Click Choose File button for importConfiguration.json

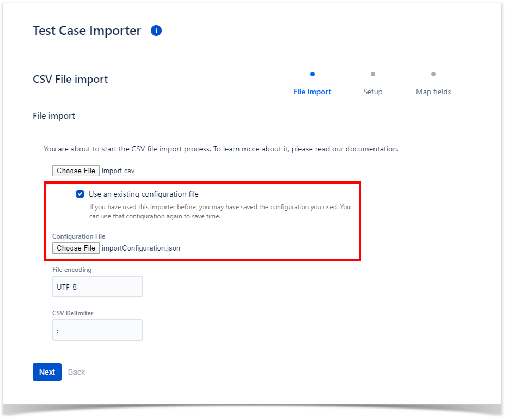pos(76,248)
